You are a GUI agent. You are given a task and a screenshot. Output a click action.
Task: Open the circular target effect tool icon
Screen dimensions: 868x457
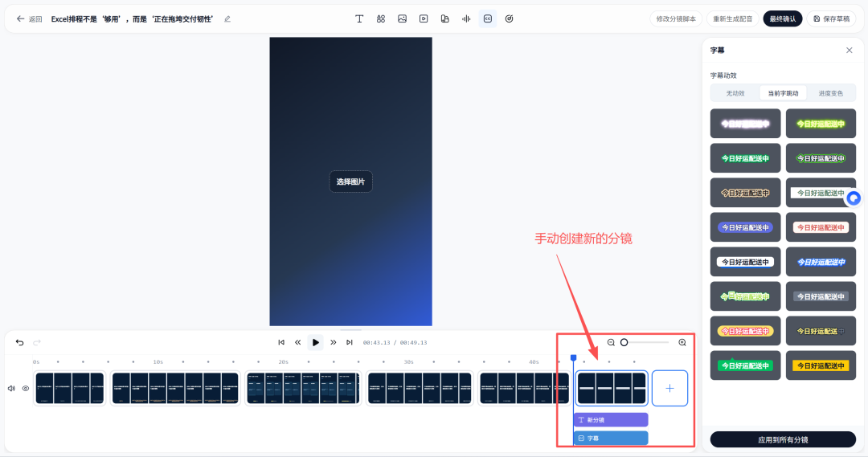(x=510, y=18)
